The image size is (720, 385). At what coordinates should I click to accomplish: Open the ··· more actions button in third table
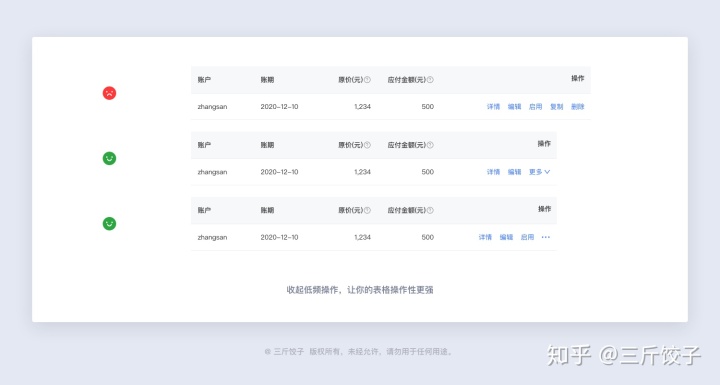546,237
